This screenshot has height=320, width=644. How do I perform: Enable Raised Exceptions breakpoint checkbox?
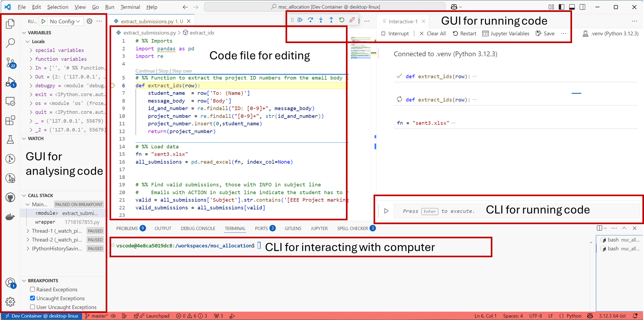coord(32,289)
